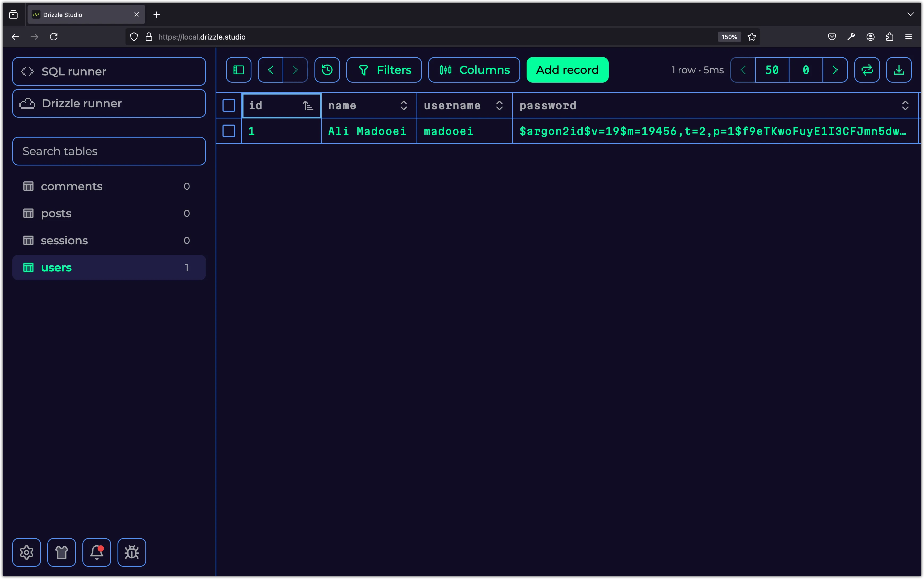Close the Drizzle Studio tab
924x579 pixels.
(x=136, y=15)
